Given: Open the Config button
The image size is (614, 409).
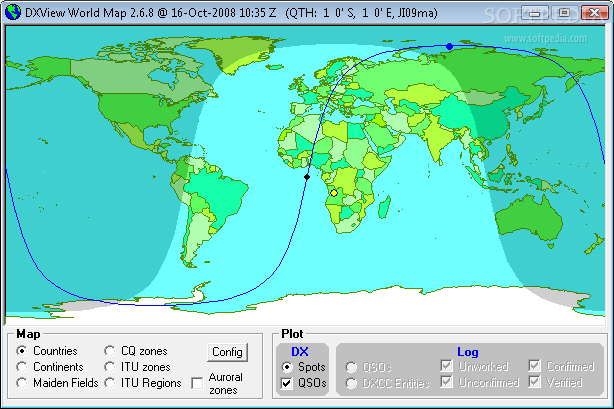Looking at the screenshot, I should (x=227, y=352).
